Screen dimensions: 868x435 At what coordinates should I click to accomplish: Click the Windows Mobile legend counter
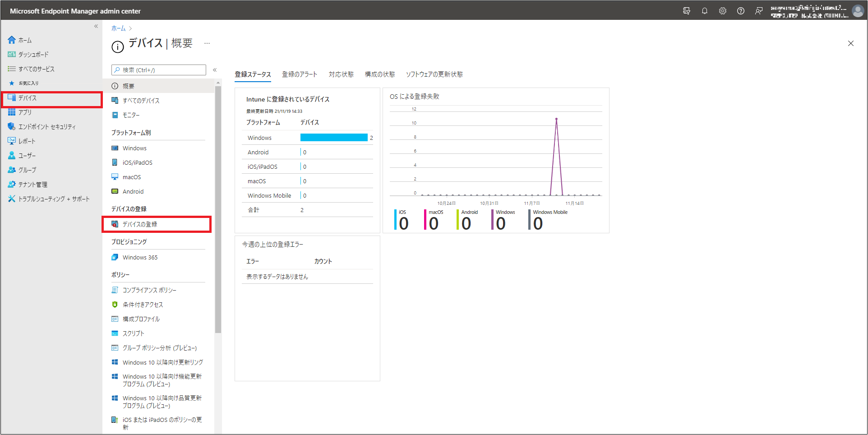point(548,220)
